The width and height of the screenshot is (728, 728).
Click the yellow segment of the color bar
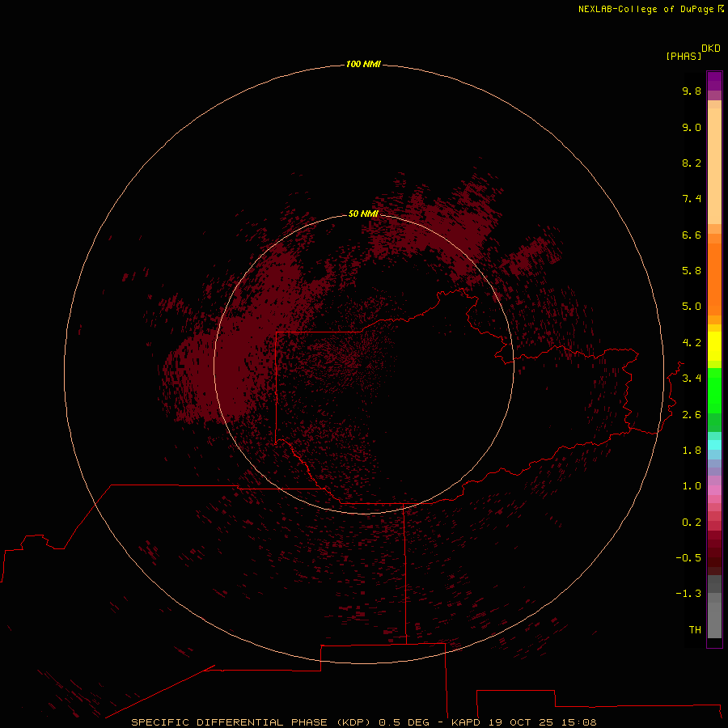coord(714,346)
